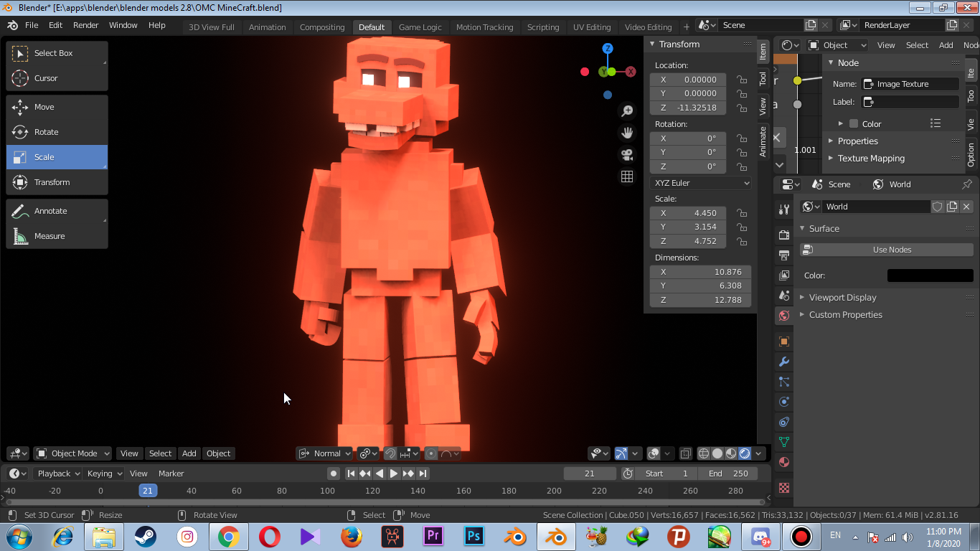Viewport: 980px width, 551px height.
Task: Open the Render menu
Action: [x=86, y=25]
